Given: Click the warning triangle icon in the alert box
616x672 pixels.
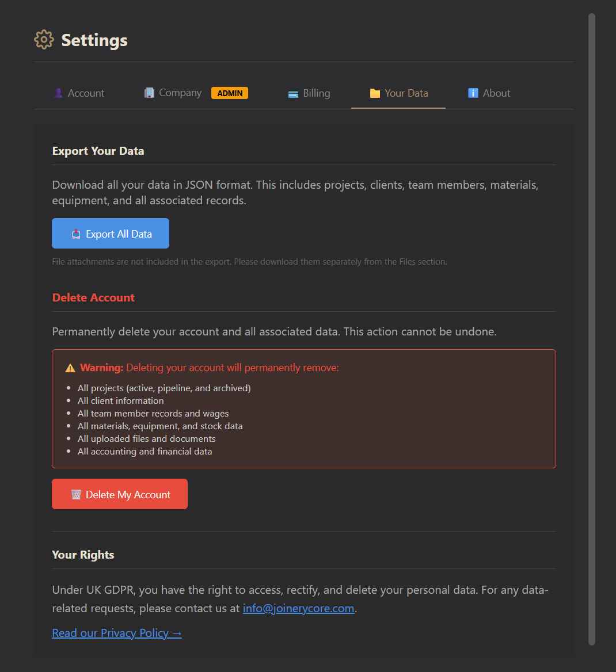Looking at the screenshot, I should (70, 368).
